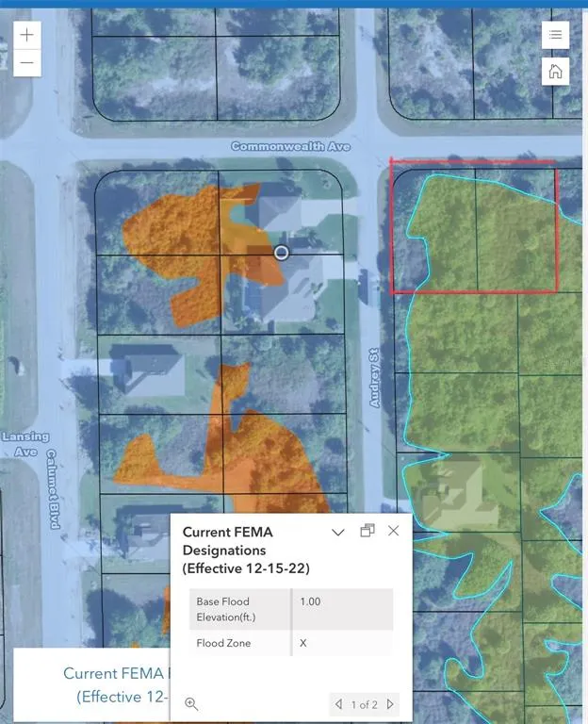Click the Audrey St street label
588x724 pixels.
pos(373,377)
